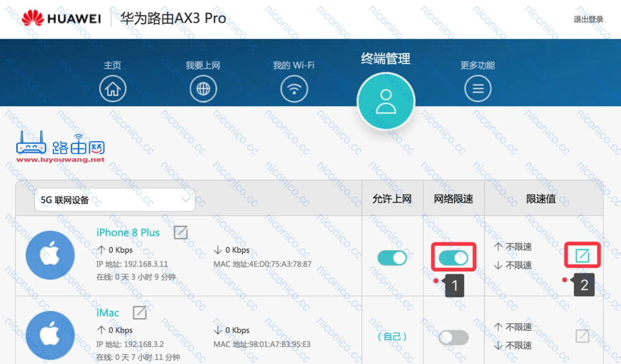Click the globe internet access icon

coord(203,89)
